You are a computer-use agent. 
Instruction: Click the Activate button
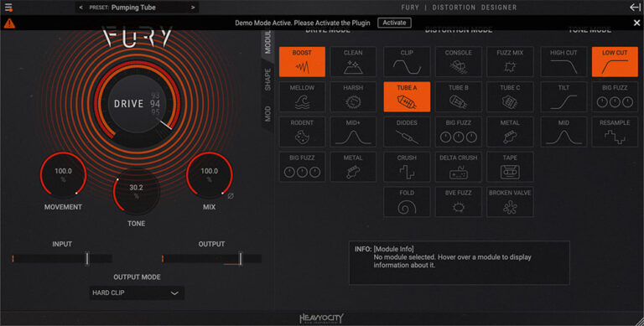394,23
